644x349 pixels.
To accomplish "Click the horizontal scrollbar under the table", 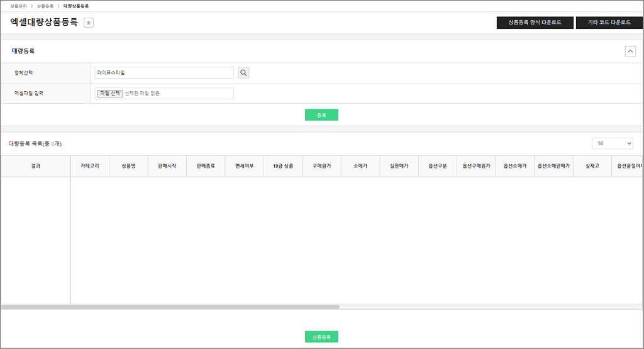I will click(170, 307).
